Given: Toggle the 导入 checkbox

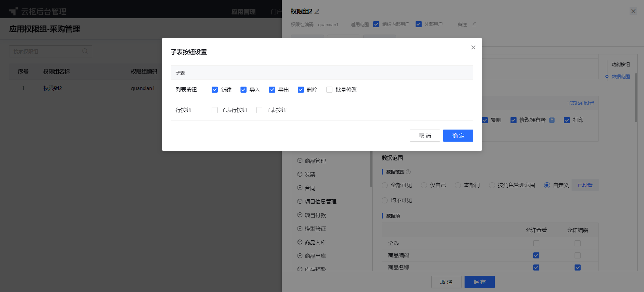Looking at the screenshot, I should point(244,90).
